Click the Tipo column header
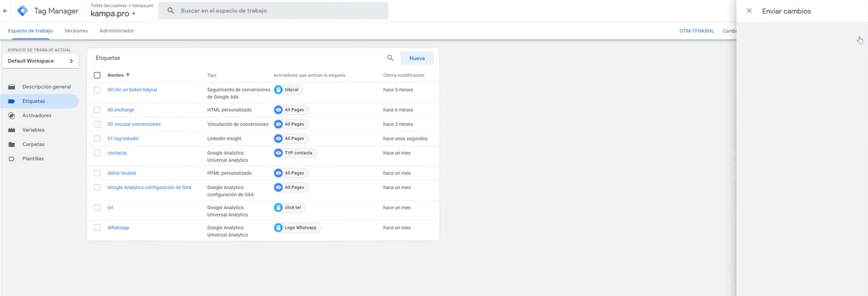Image resolution: width=868 pixels, height=296 pixels. (x=211, y=75)
